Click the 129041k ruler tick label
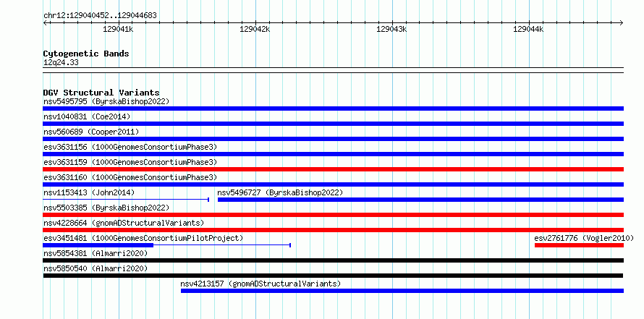644x319 pixels. coord(118,29)
